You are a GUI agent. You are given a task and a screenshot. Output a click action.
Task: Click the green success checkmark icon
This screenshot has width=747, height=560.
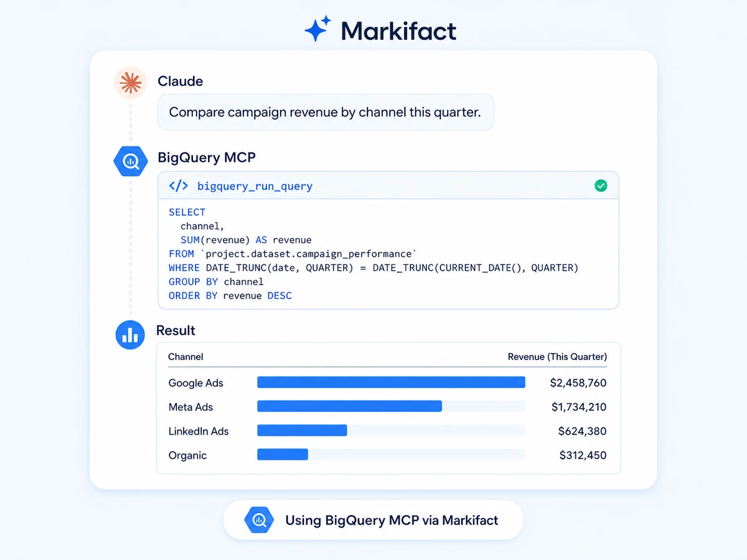coord(601,185)
